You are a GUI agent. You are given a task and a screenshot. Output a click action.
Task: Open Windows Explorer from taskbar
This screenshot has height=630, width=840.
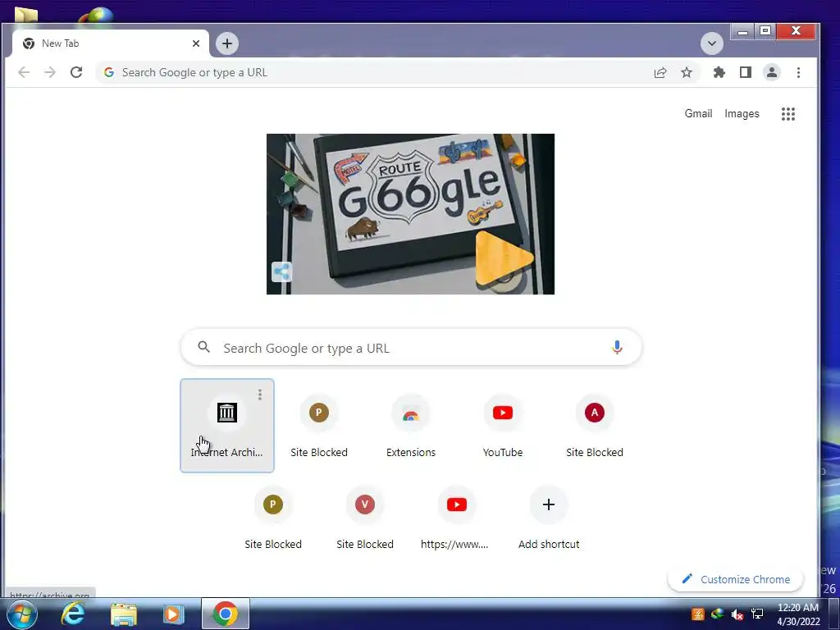pos(124,614)
